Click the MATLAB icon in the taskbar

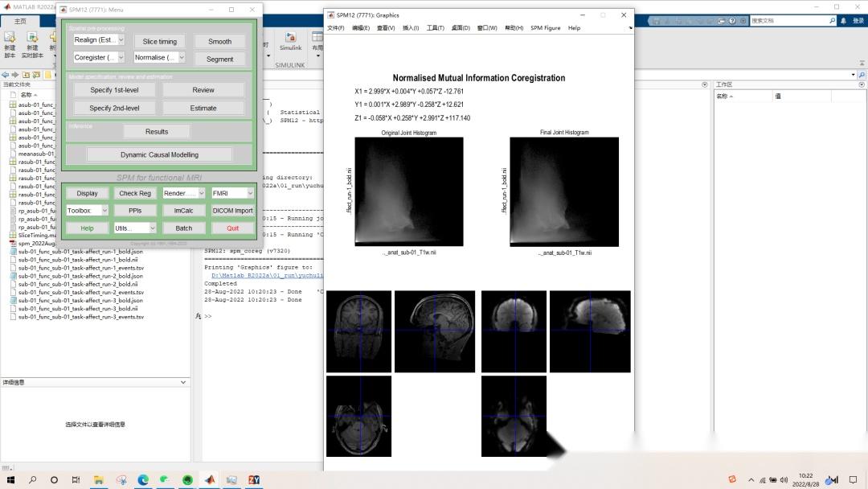209,479
